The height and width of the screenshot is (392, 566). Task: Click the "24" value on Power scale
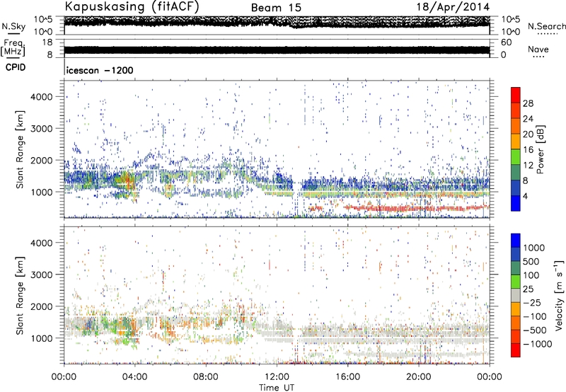(x=528, y=119)
